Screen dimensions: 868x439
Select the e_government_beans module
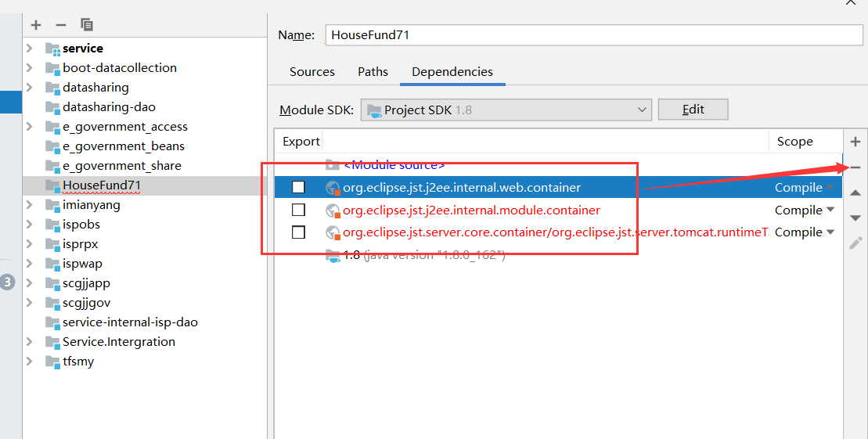124,146
